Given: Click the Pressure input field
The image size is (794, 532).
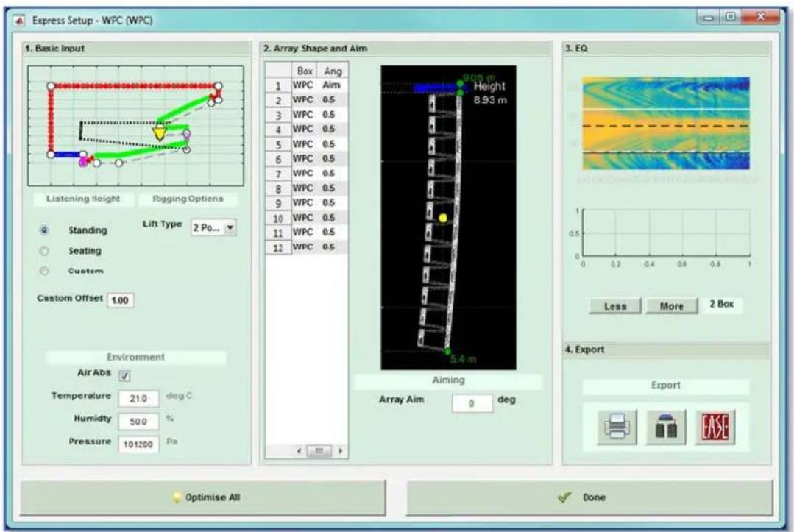Looking at the screenshot, I should click(x=138, y=444).
